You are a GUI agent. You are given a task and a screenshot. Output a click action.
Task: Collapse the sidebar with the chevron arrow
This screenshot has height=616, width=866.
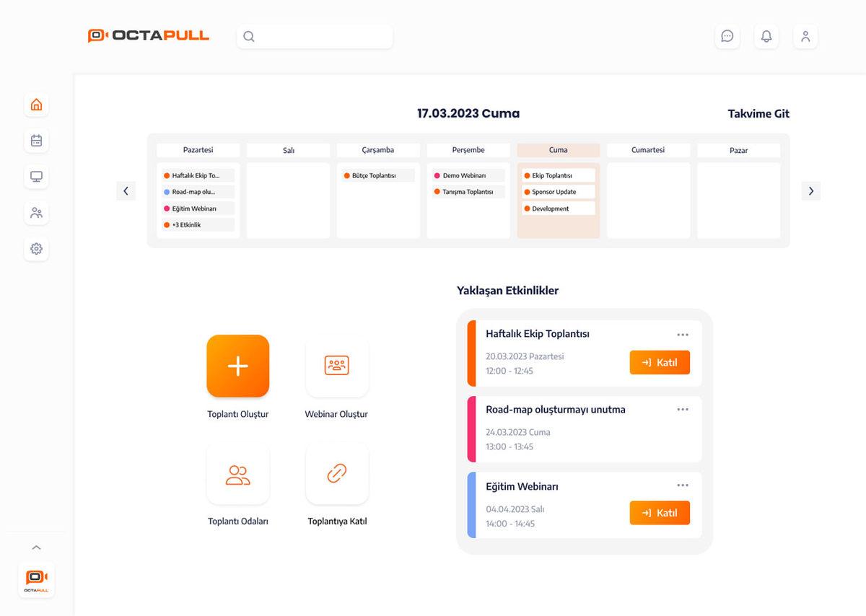click(x=36, y=547)
